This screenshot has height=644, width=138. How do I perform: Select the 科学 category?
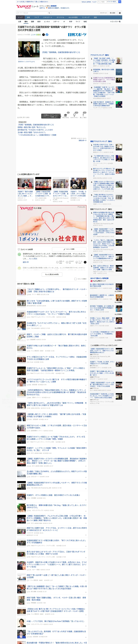71,21
